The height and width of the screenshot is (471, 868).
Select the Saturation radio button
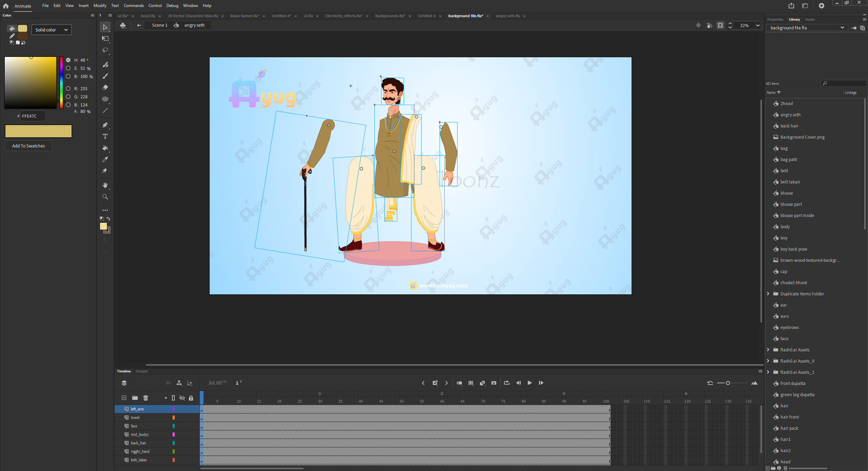coord(68,68)
